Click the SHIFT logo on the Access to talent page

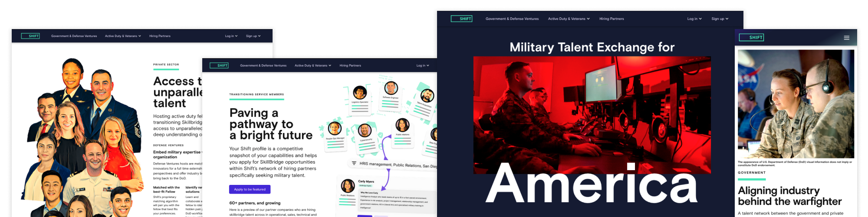coord(30,36)
